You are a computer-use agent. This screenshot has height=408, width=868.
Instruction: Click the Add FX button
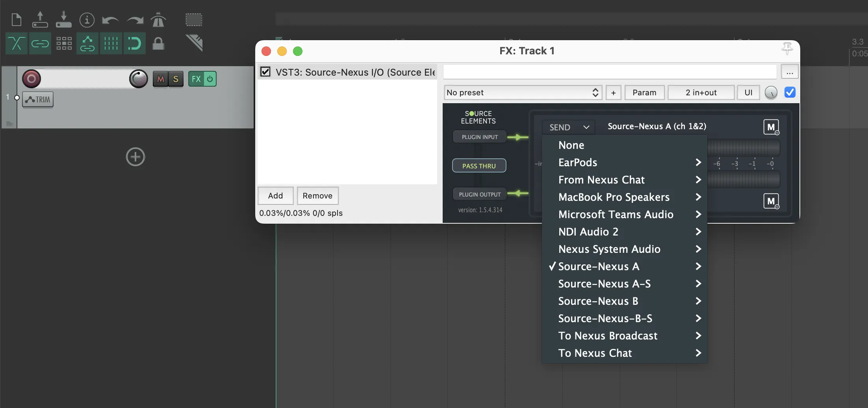pyautogui.click(x=275, y=196)
